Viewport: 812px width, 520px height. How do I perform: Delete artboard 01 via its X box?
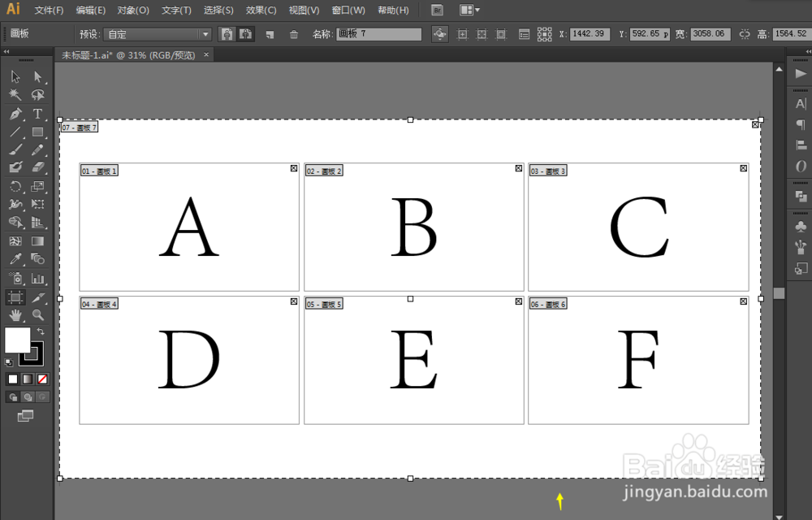coord(294,168)
